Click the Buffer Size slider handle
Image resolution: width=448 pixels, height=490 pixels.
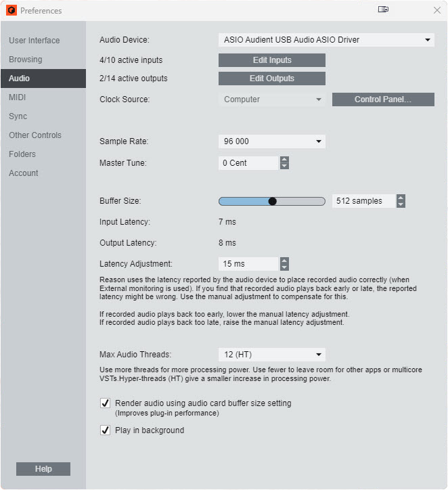(272, 201)
